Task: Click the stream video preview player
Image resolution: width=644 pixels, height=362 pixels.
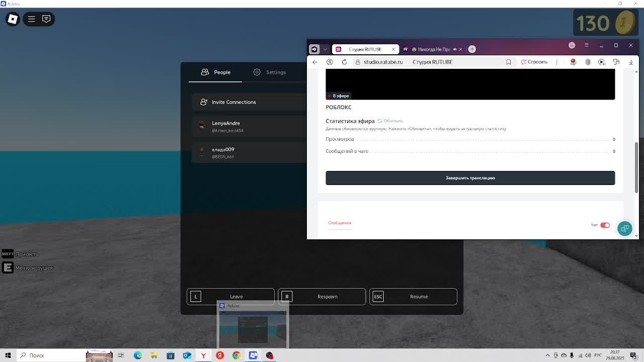Action: click(470, 84)
